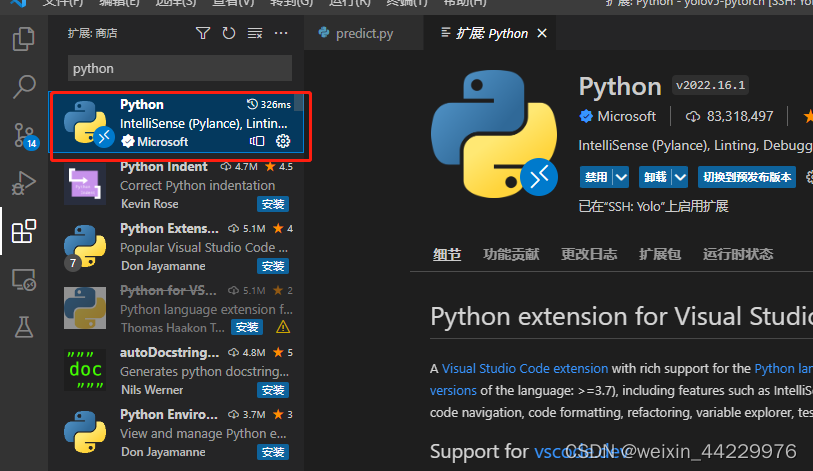This screenshot has height=471, width=813.
Task: Click sync icon on Python extension row
Action: 257,141
